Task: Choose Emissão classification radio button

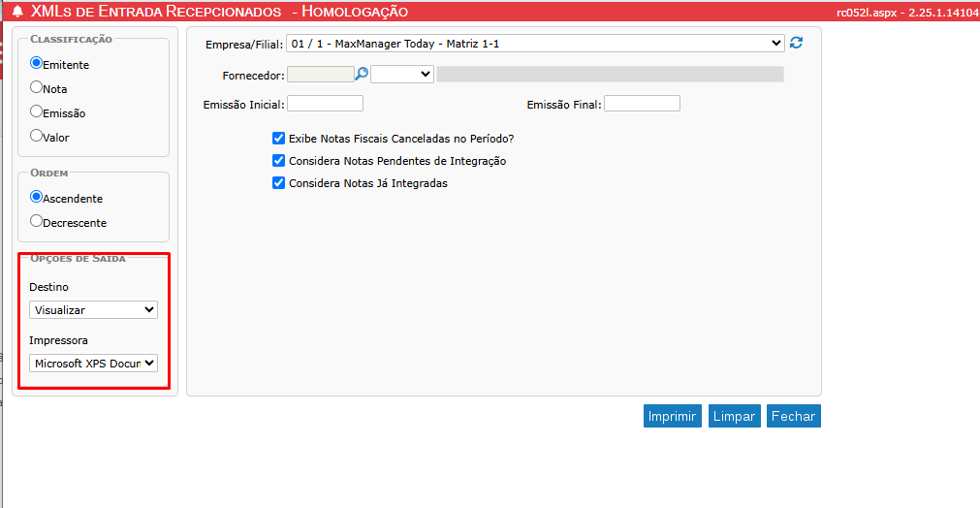Action: click(37, 111)
